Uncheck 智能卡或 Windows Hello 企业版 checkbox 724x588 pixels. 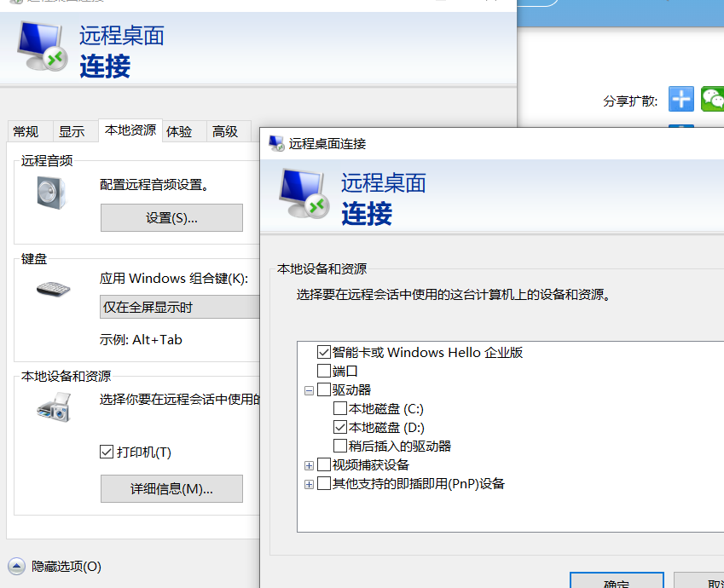(324, 352)
